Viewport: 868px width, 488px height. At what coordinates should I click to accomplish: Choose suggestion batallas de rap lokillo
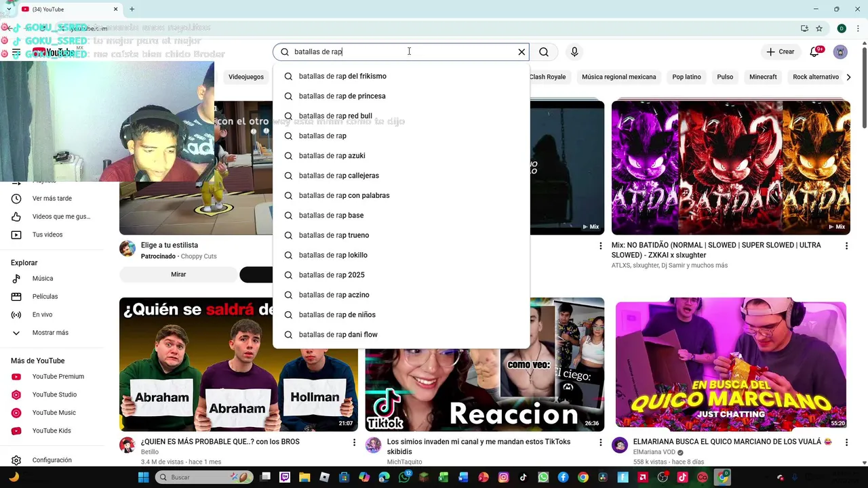point(401,256)
